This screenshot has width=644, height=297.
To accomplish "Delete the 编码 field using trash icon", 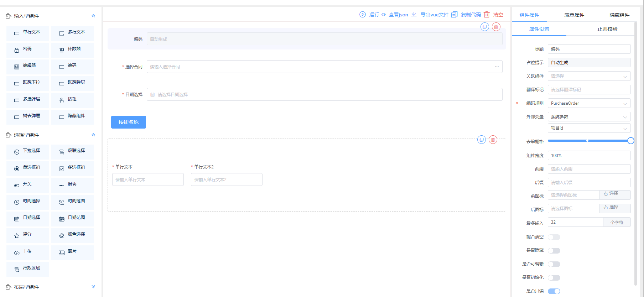I will [496, 27].
